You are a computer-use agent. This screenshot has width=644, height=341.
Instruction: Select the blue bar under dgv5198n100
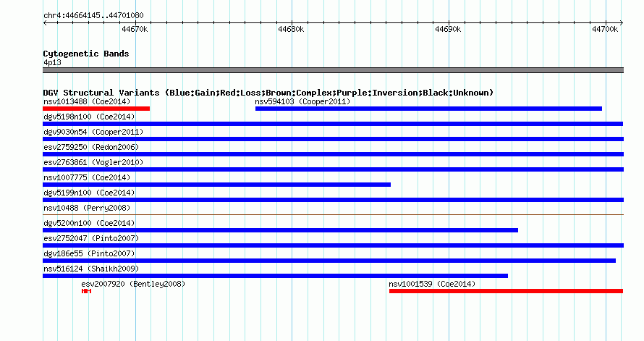[x=333, y=124]
